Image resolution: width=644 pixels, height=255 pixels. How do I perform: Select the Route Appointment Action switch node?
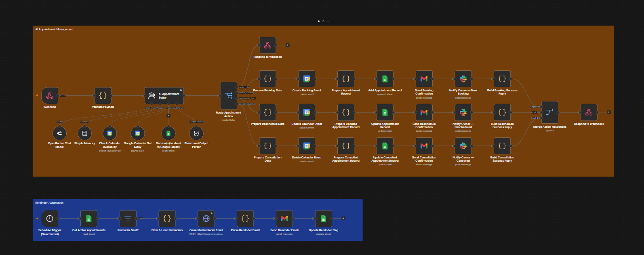[x=229, y=96]
